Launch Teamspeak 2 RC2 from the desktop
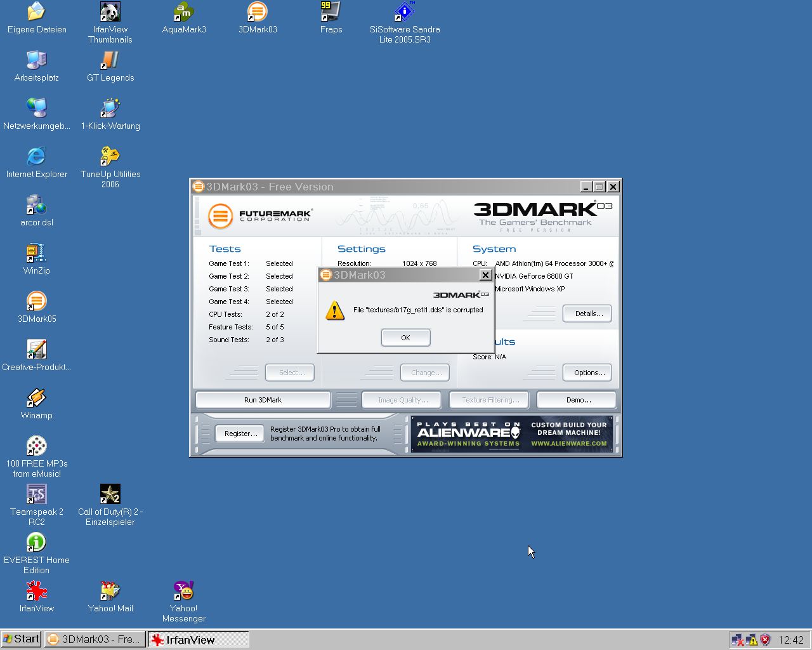 click(x=37, y=505)
